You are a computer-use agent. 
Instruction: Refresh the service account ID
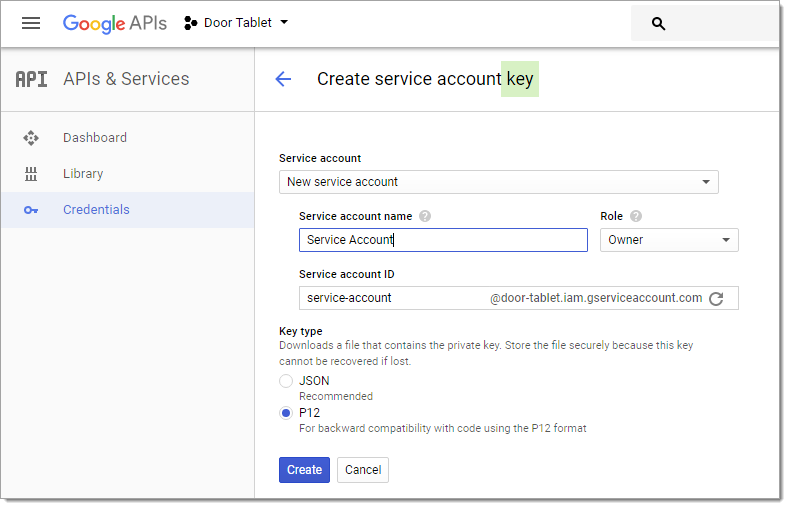[716, 298]
